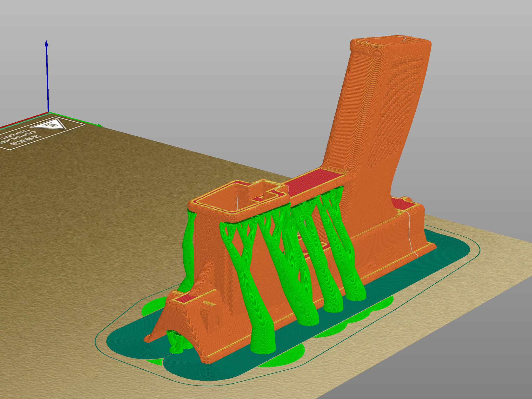Screen dimensions: 532x399
Task: Click the green support column behind left wall
Action: click(x=188, y=247)
